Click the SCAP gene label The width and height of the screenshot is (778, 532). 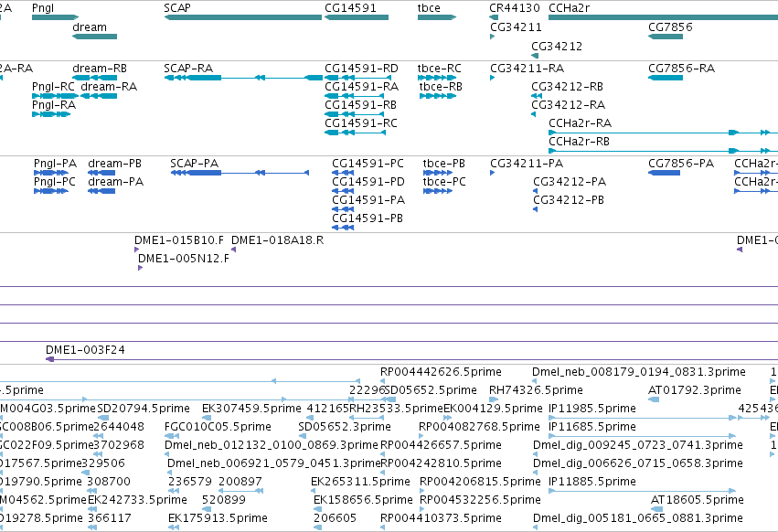pos(177,8)
